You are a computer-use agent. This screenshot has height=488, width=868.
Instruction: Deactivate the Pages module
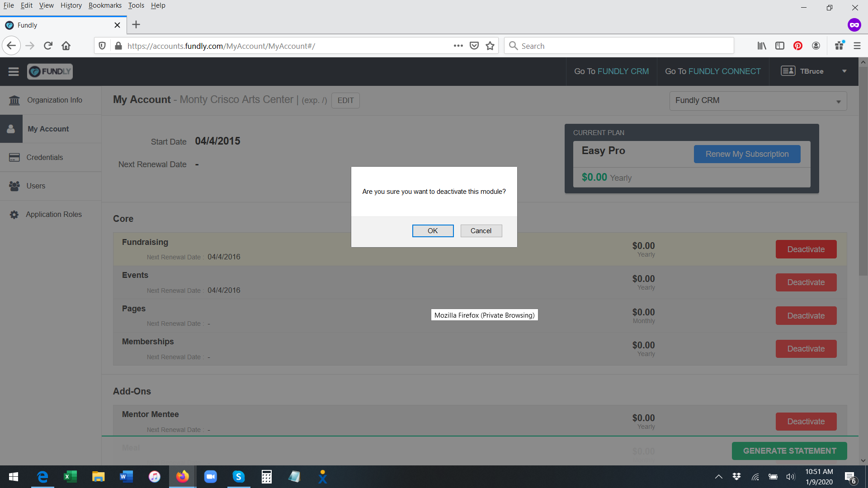click(x=806, y=316)
